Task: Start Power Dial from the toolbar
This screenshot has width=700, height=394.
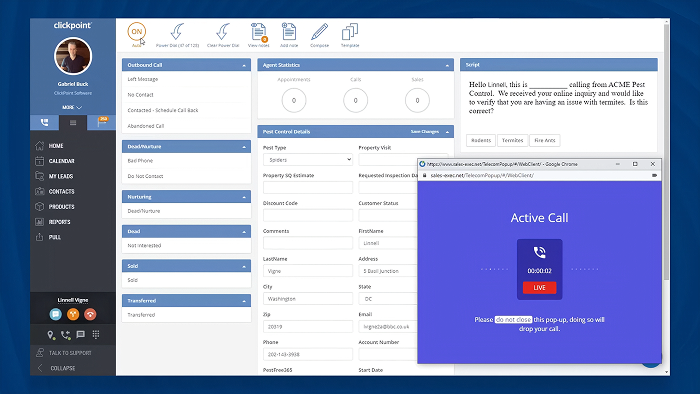Action: [177, 35]
